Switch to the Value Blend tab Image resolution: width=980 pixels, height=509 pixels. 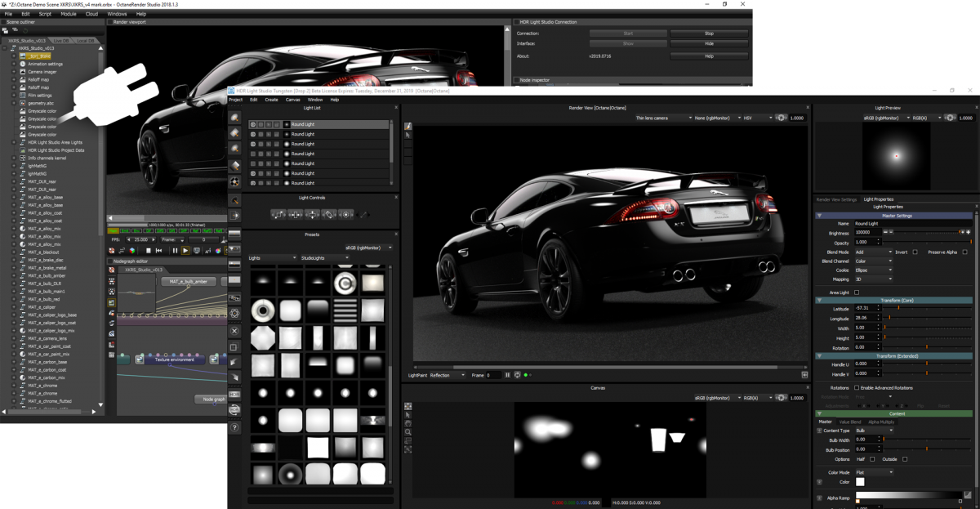point(850,422)
